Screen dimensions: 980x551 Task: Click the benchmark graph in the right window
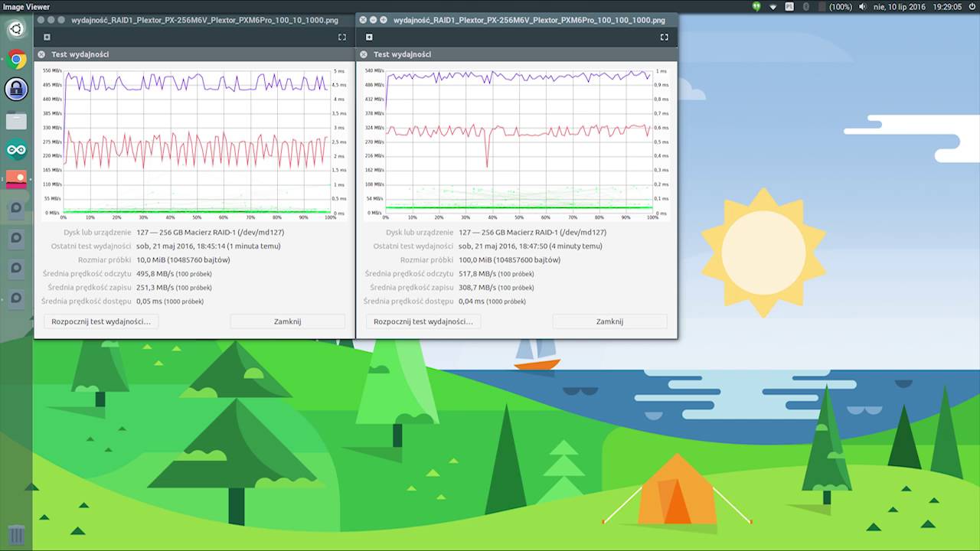pos(519,142)
